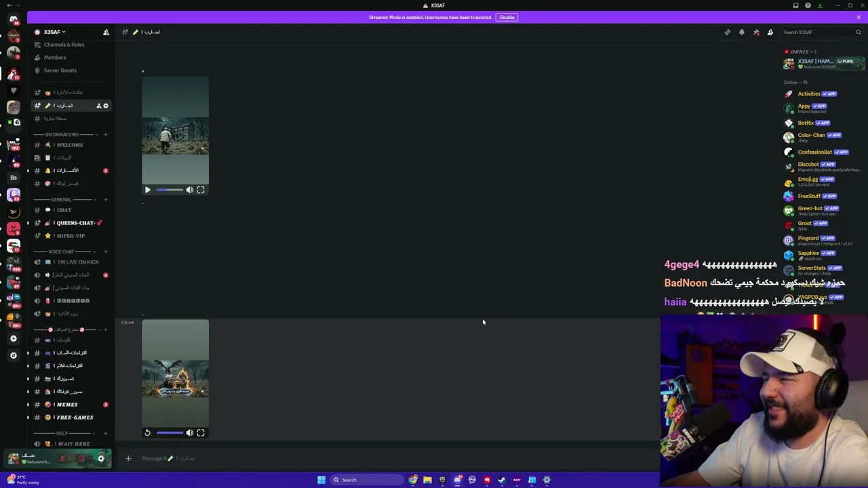The image size is (868, 488).
Task: Enter fullscreen on the second video
Action: [x=201, y=432]
